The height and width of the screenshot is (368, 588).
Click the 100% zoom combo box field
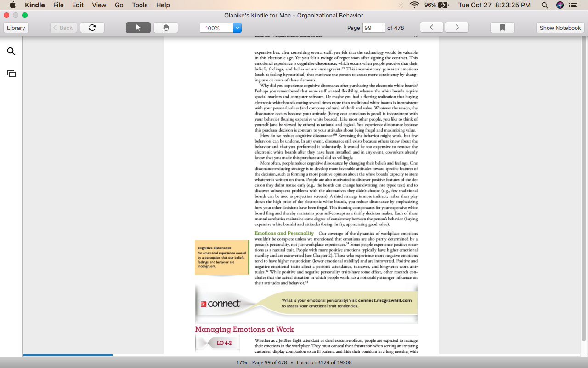coord(220,28)
